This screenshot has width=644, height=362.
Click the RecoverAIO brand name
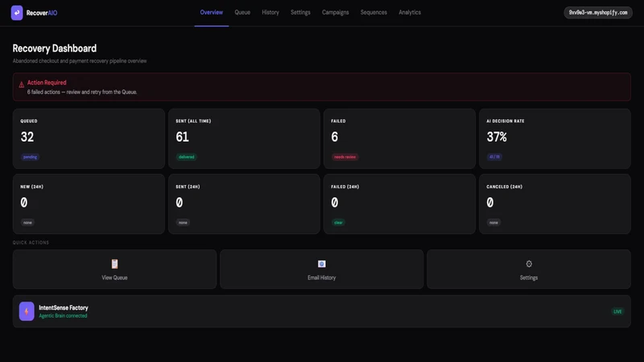pyautogui.click(x=42, y=13)
